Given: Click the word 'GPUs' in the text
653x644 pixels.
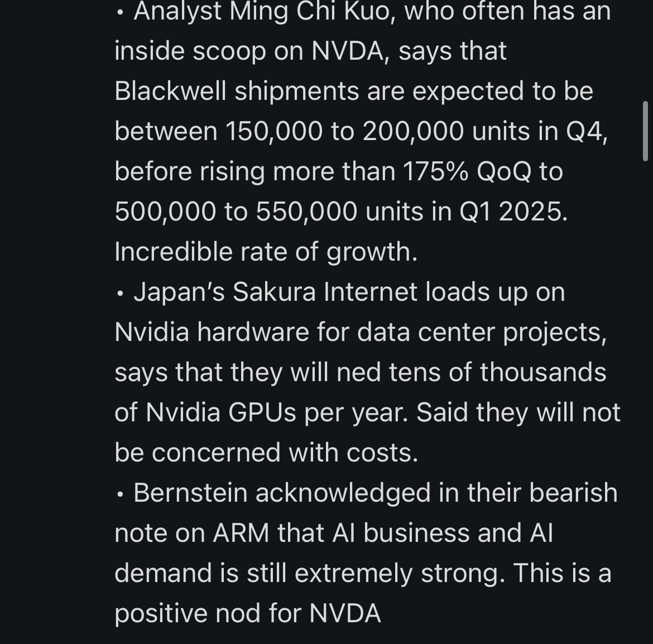Looking at the screenshot, I should pos(262,413).
